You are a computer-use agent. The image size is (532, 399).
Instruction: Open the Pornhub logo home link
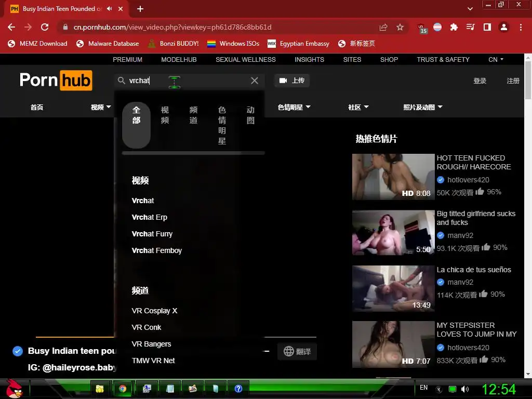[56, 81]
